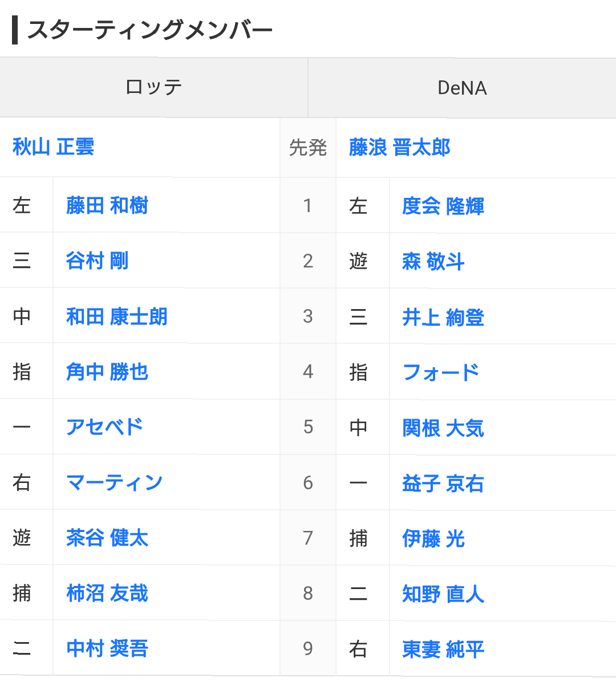Select designated hitter フォード

point(441,372)
